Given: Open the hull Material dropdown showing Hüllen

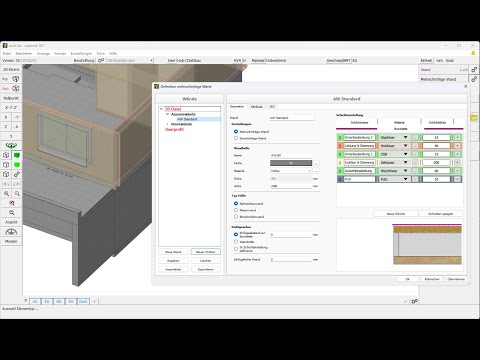Looking at the screenshot, I should coord(291,171).
